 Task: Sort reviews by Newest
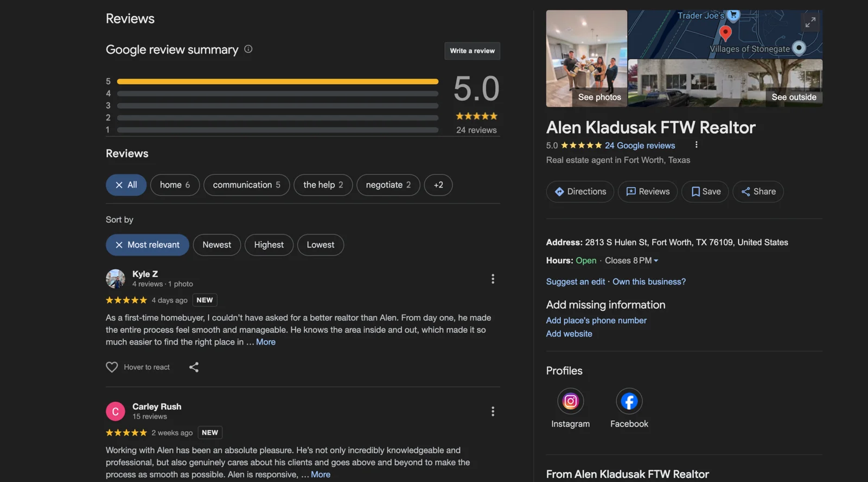(x=216, y=245)
